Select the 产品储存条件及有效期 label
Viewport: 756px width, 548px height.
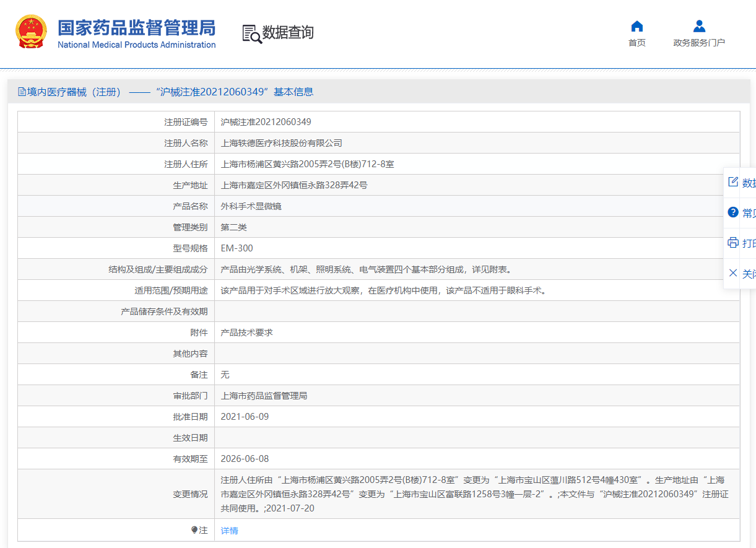click(x=164, y=311)
